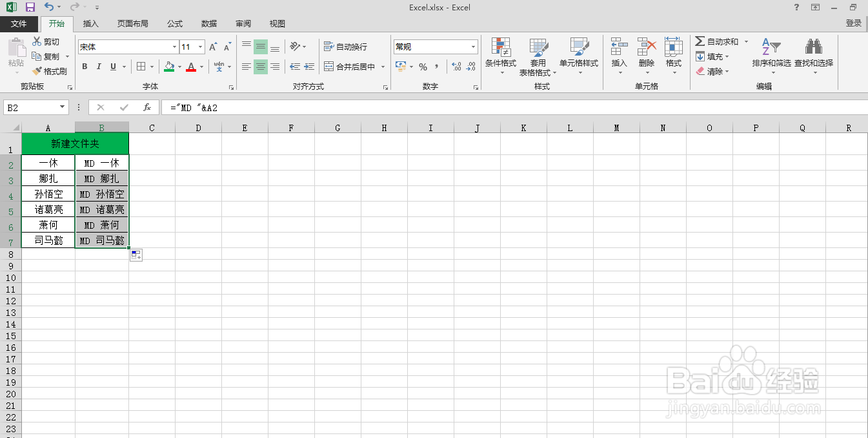Toggle underline formatting
The width and height of the screenshot is (868, 438).
[114, 67]
